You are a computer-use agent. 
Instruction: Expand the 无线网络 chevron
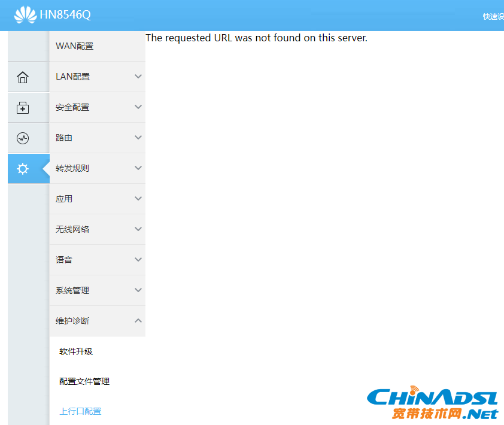[138, 229]
